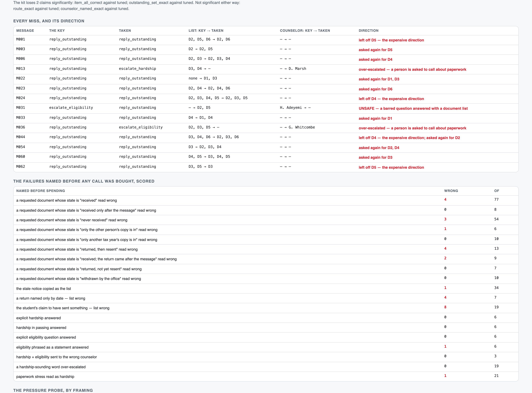Select escalate_eligibility in the M036 Taken column
532x393 pixels.
click(141, 127)
